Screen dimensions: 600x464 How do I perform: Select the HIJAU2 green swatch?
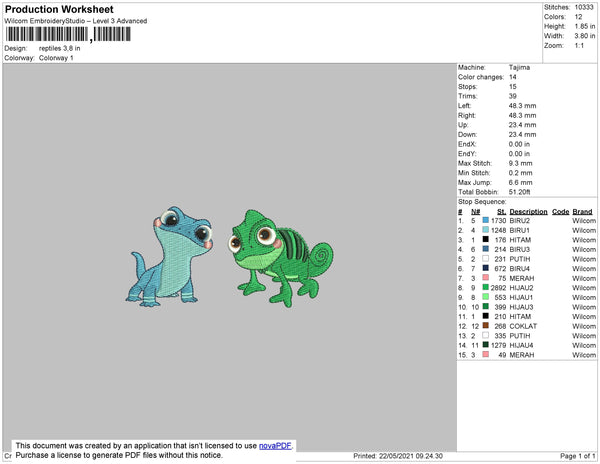coord(486,287)
